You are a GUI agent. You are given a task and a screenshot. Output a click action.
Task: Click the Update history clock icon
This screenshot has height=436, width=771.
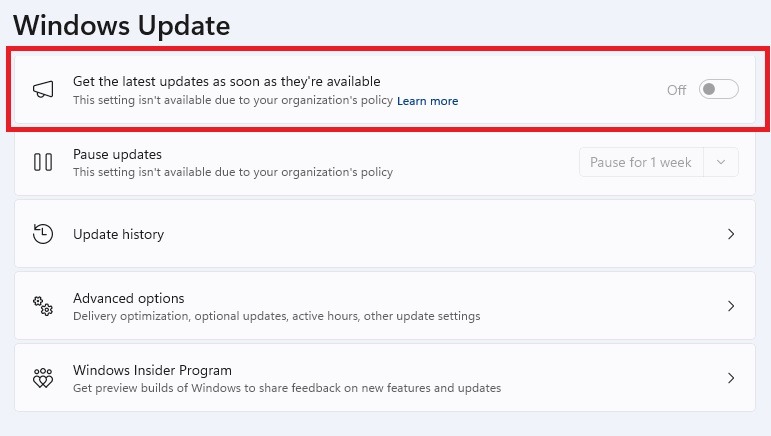click(x=43, y=234)
